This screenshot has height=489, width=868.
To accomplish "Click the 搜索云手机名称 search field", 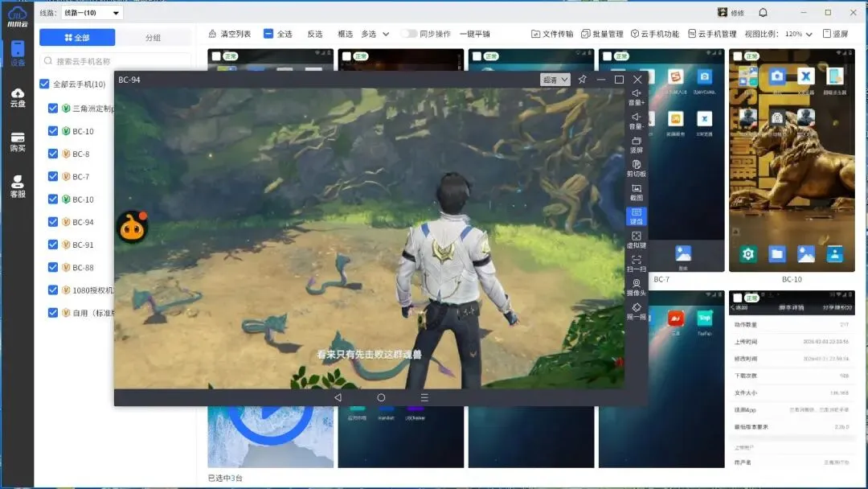I will (x=115, y=61).
